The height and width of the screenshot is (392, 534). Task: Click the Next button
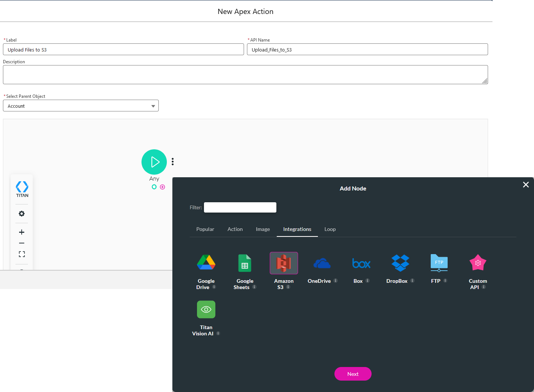coord(353,374)
